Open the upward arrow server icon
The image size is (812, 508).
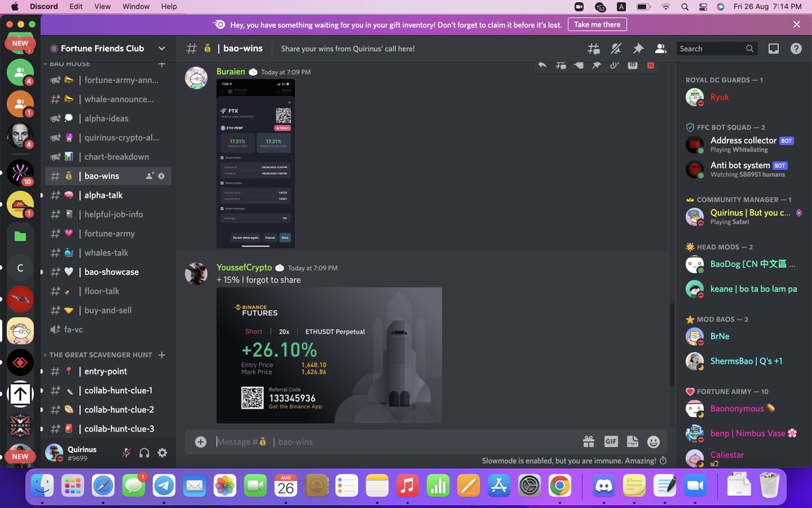pyautogui.click(x=20, y=394)
